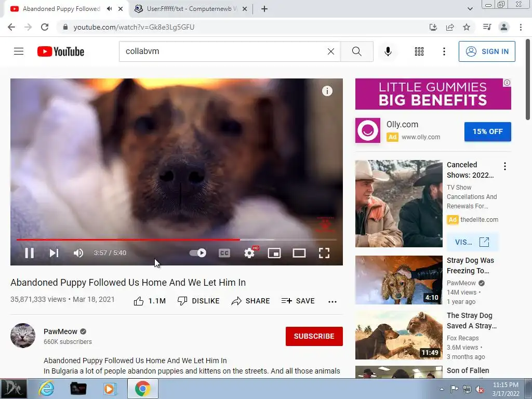Click the SIGN IN button
Image resolution: width=532 pixels, height=399 pixels.
(487, 51)
